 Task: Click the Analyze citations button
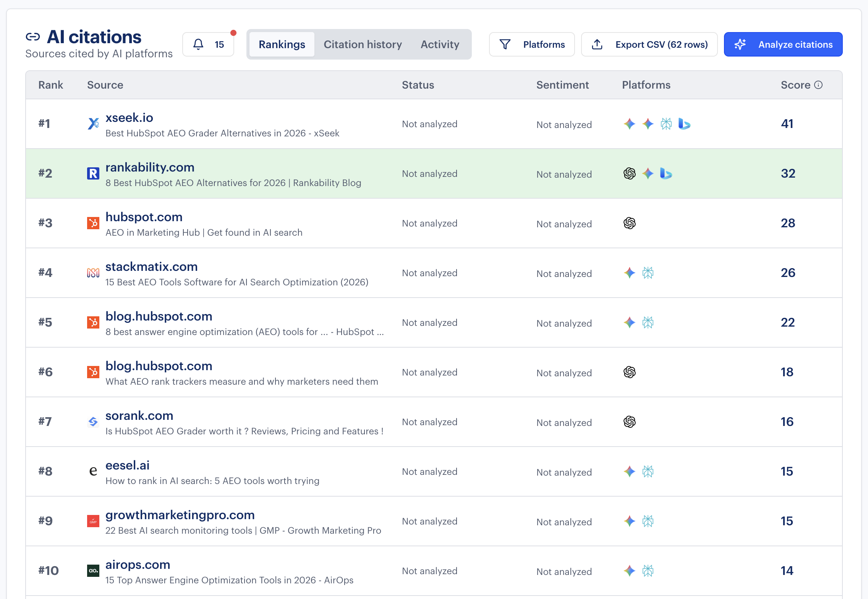[783, 44]
